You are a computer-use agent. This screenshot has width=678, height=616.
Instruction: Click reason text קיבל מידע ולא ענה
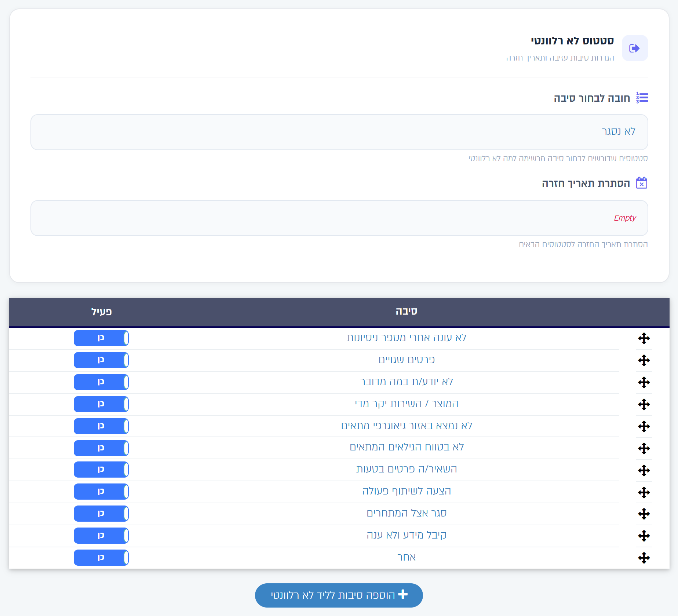[407, 535]
